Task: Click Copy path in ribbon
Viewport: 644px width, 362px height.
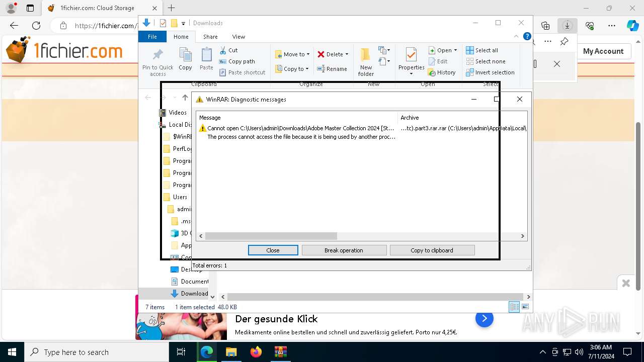Action: (237, 61)
